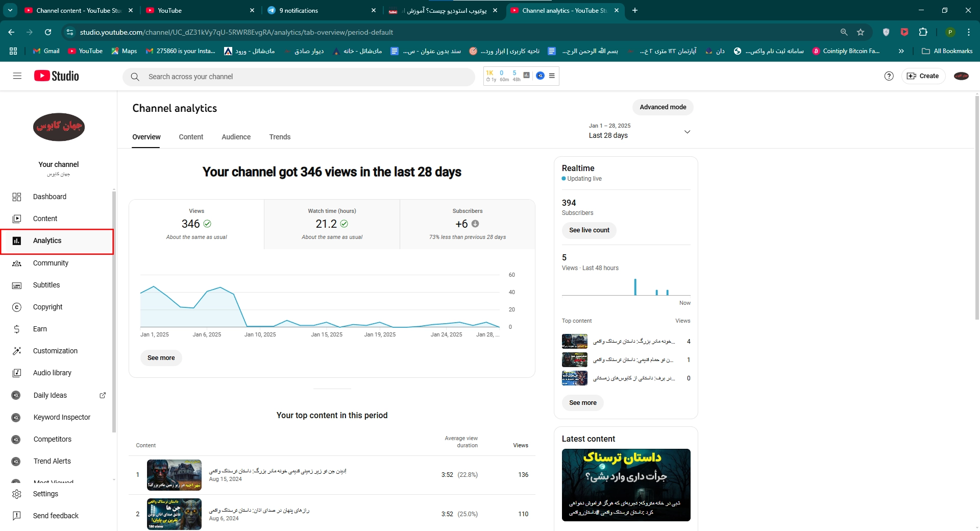Open the Dashboard icon in sidebar

click(17, 197)
